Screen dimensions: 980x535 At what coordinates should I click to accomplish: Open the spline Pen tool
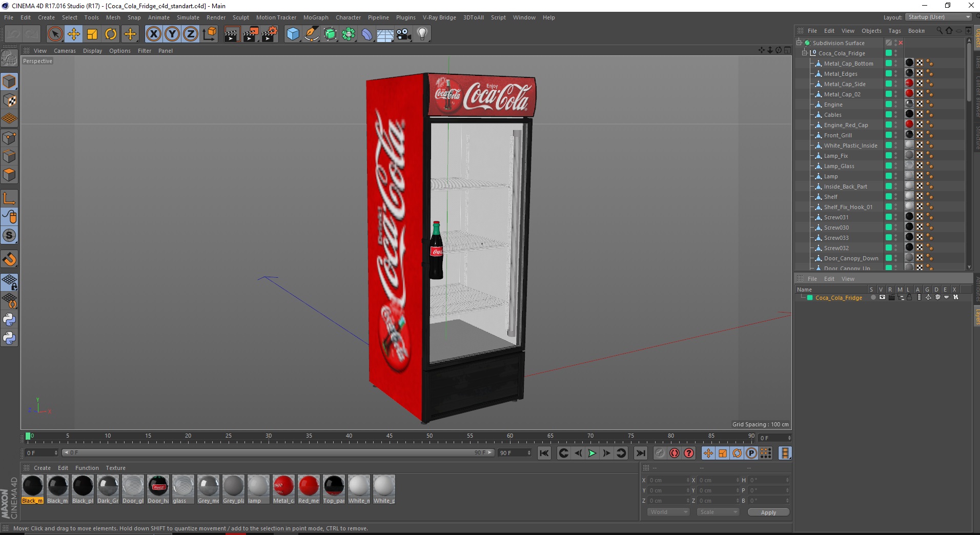point(312,34)
